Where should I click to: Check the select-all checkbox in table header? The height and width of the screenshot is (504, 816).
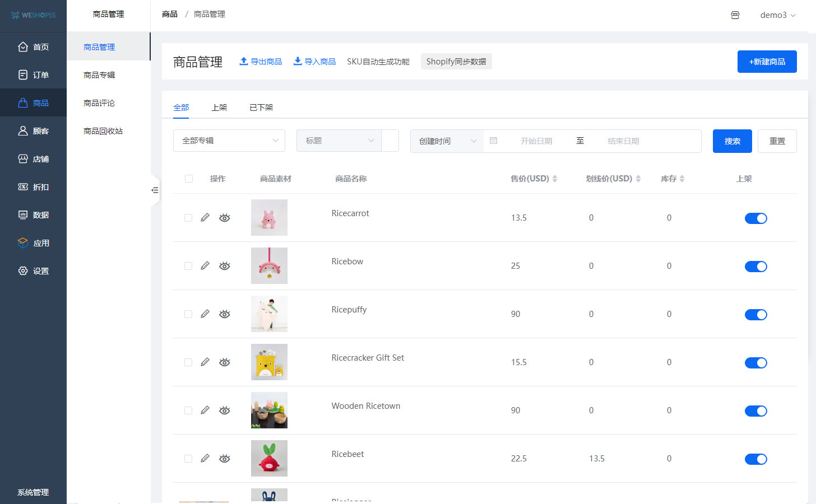click(x=189, y=179)
